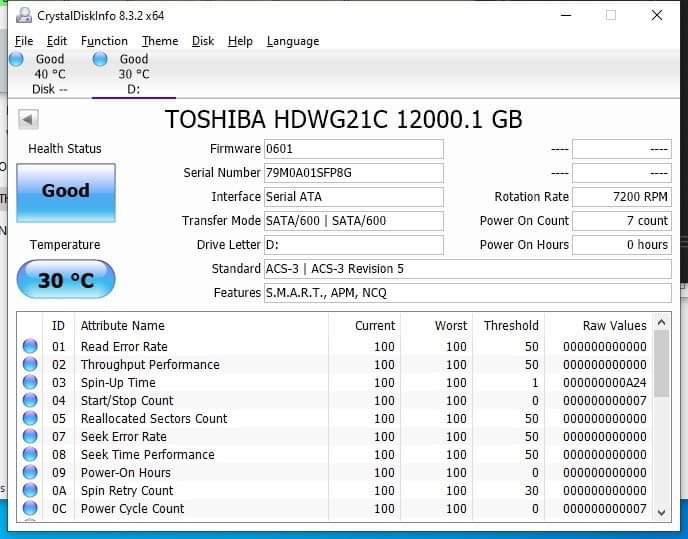This screenshot has height=539, width=688.
Task: Click the status orb next to Power-On Hours
Action: 30,473
